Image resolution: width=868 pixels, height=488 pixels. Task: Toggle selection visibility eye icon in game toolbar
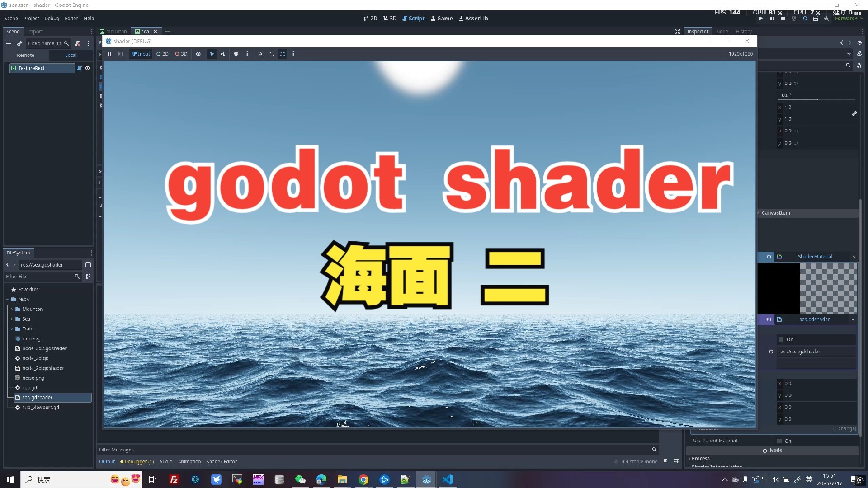pyautogui.click(x=198, y=54)
